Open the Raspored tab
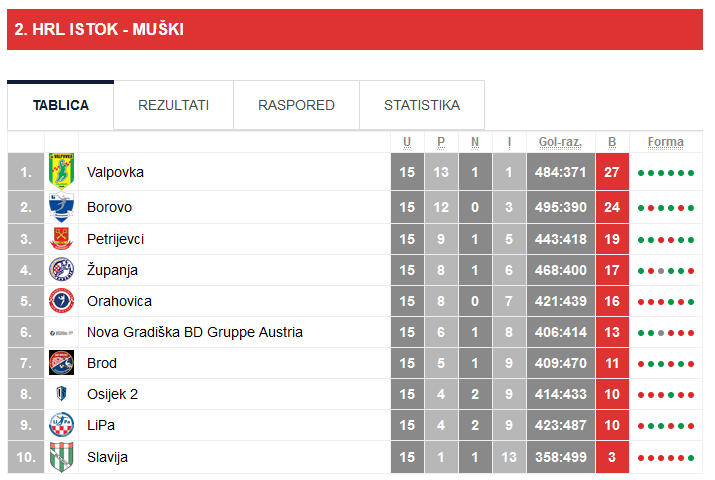715x480 pixels. (296, 105)
